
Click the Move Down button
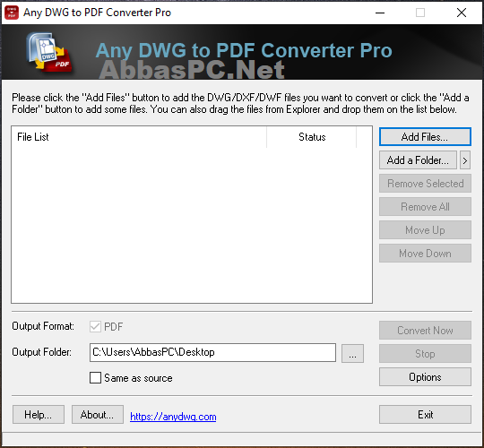click(x=425, y=253)
